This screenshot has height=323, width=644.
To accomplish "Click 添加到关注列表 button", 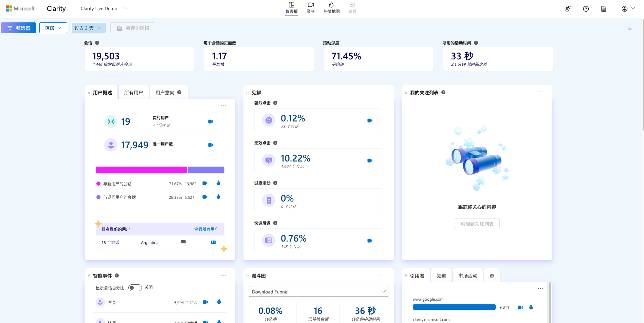I will (477, 224).
